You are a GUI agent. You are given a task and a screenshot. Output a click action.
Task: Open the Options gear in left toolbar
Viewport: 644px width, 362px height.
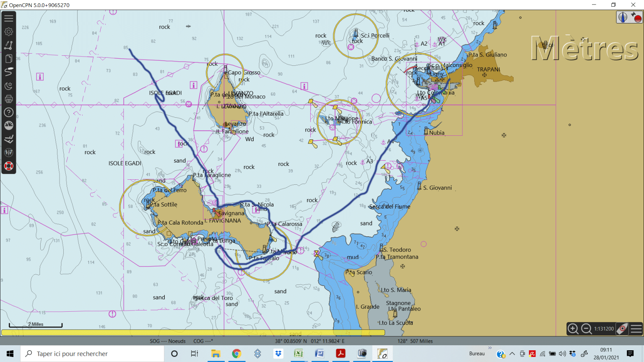(8, 32)
